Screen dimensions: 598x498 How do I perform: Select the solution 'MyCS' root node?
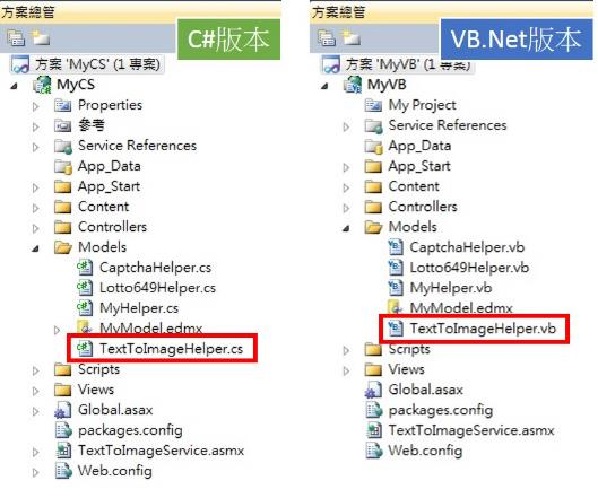86,64
